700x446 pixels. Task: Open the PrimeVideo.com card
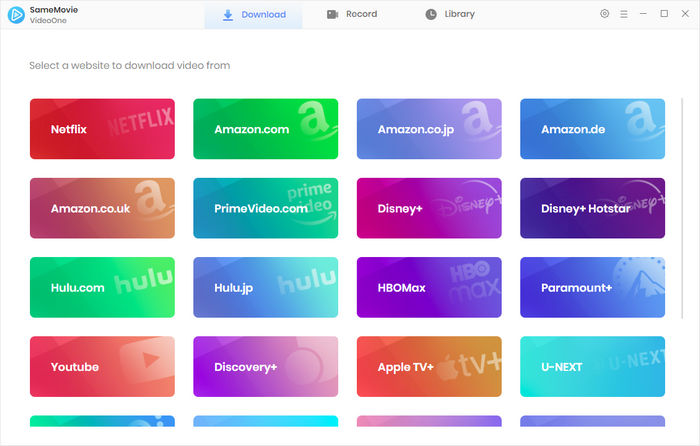pyautogui.click(x=266, y=208)
